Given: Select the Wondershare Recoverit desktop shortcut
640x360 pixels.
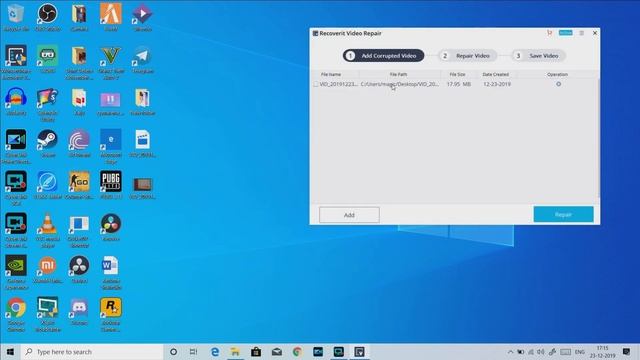Looking at the screenshot, I should point(16,63).
